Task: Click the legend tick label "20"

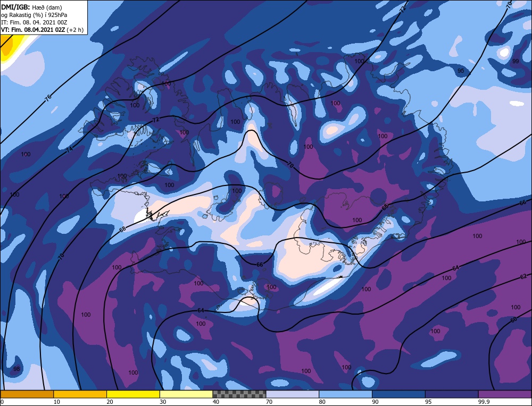Action: coord(110,402)
